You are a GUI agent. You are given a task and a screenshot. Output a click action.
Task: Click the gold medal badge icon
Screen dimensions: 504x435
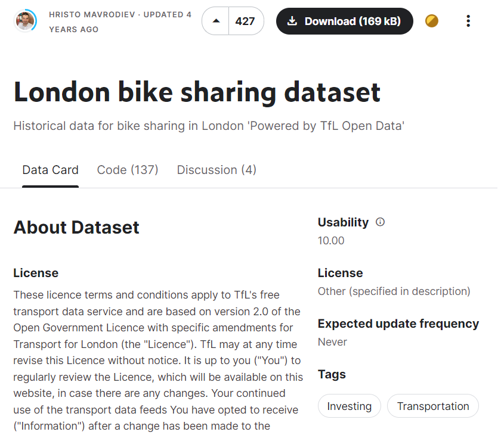(431, 21)
